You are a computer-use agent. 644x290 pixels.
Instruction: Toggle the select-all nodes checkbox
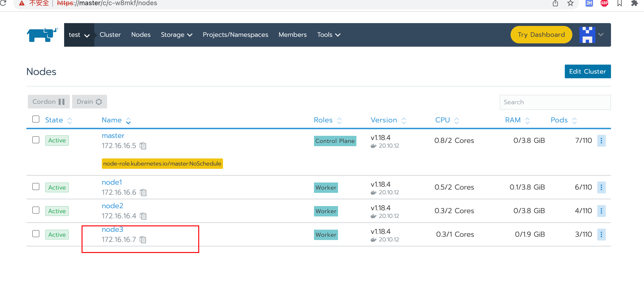pyautogui.click(x=36, y=119)
